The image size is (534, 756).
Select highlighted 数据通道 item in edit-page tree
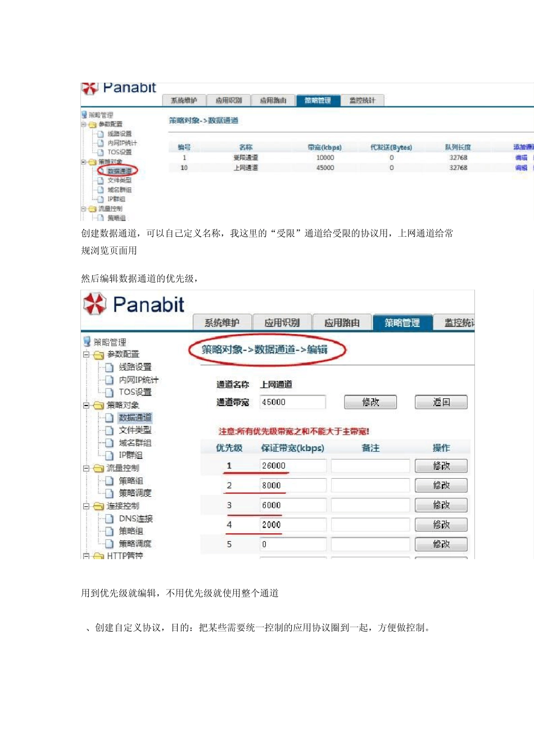tap(135, 418)
